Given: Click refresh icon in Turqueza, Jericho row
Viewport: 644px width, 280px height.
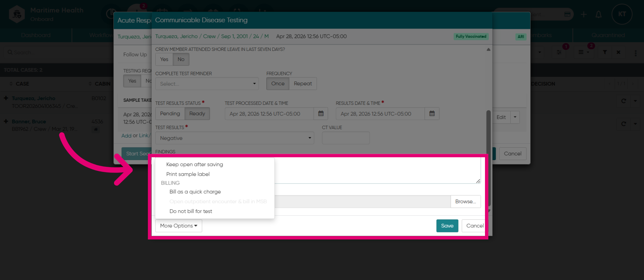Looking at the screenshot, I should pyautogui.click(x=624, y=101).
